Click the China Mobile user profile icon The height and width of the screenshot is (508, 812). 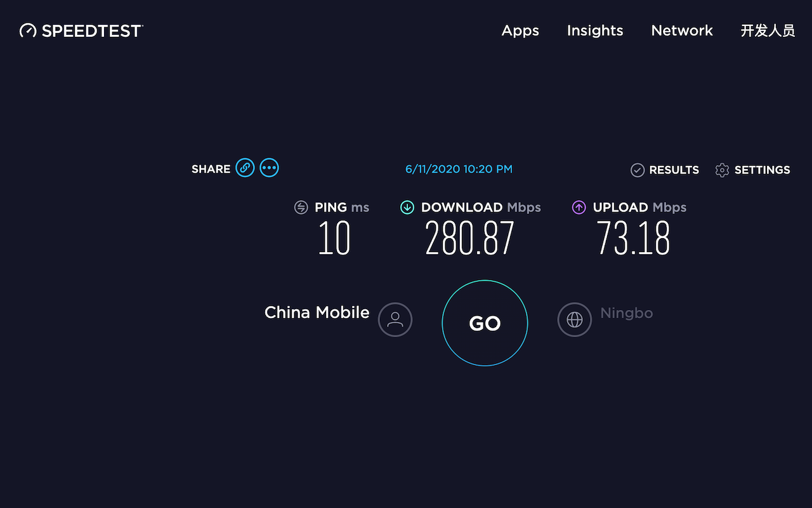point(395,319)
